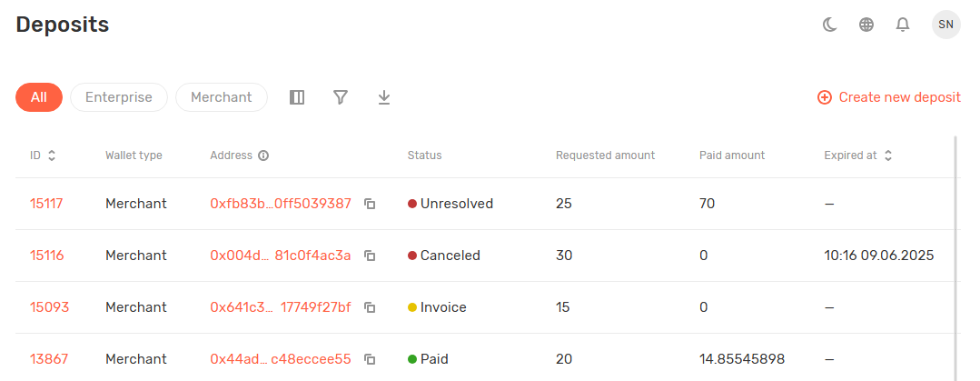The width and height of the screenshot is (980, 381).
Task: Select the All filter tab
Action: click(39, 97)
